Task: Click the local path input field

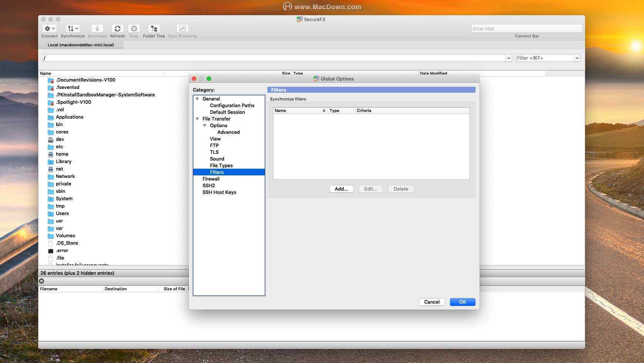Action: 274,58
